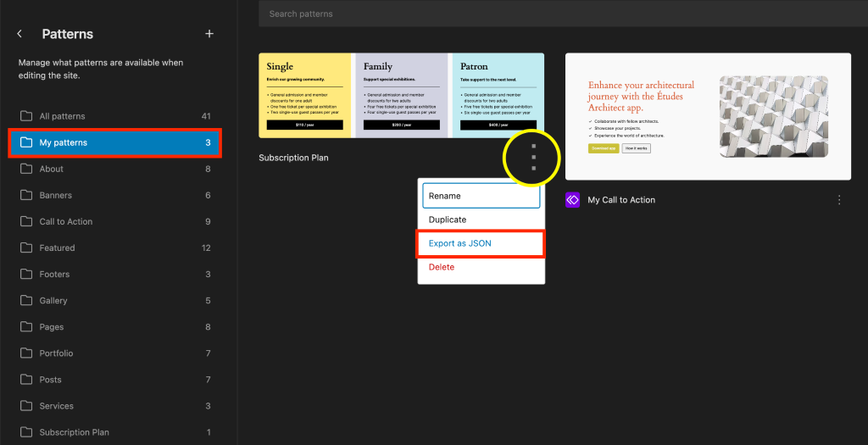Click the Footers folder icon
Viewport: 868px width, 445px height.
pyautogui.click(x=26, y=274)
